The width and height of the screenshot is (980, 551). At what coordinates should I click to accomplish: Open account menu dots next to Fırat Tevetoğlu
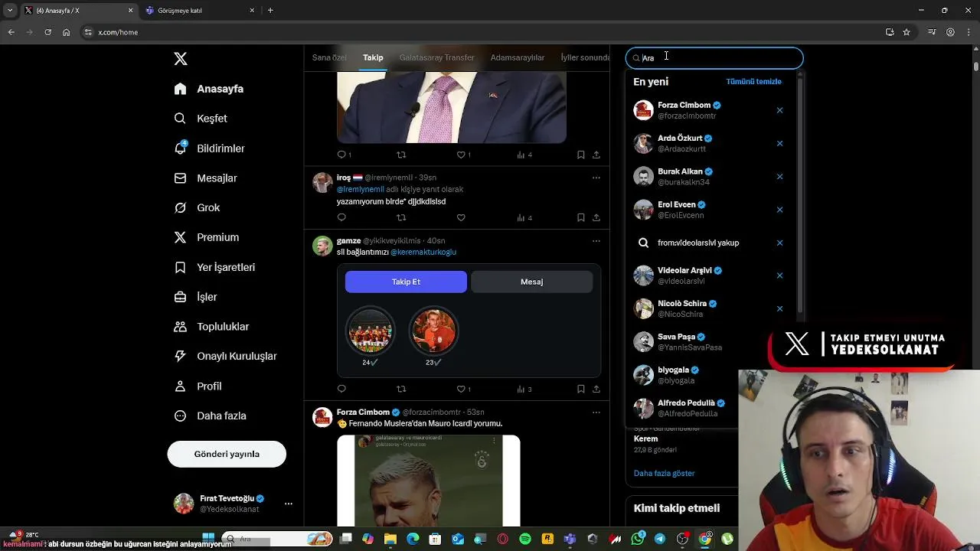point(289,504)
